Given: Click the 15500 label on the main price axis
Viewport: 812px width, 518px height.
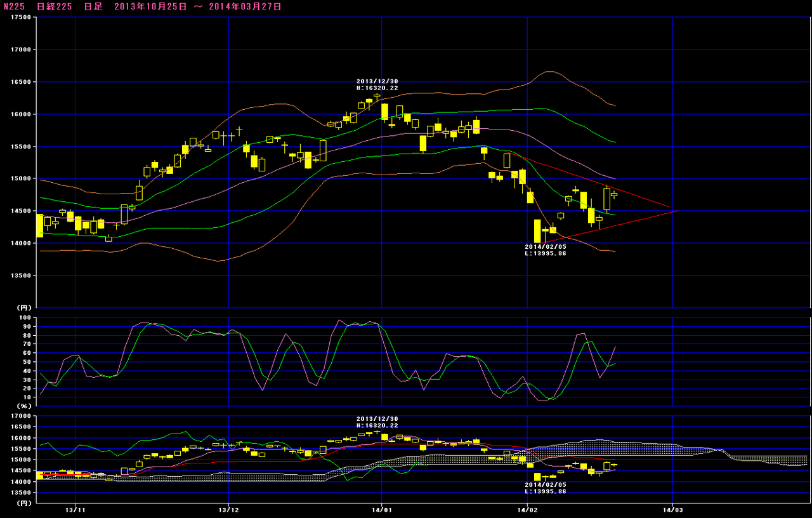Looking at the screenshot, I should 21,147.
